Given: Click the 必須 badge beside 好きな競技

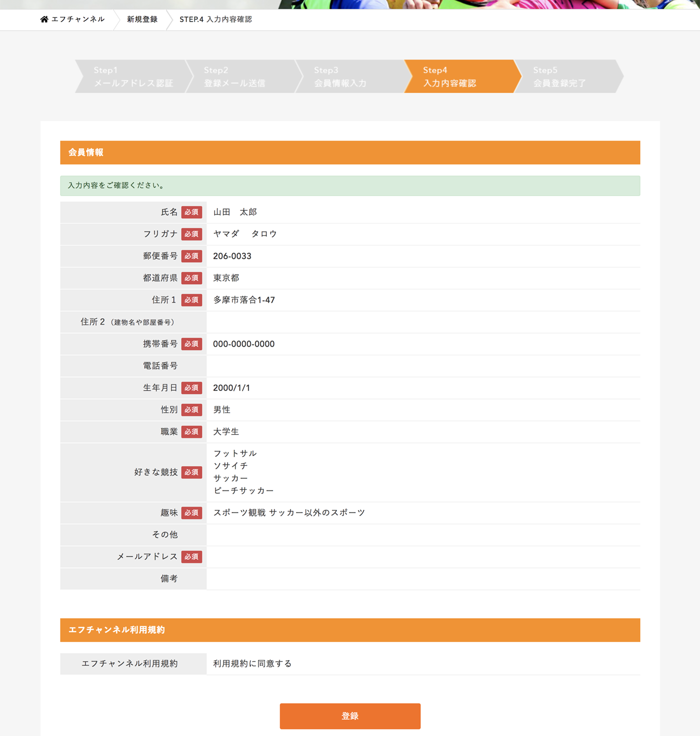Looking at the screenshot, I should pos(191,472).
